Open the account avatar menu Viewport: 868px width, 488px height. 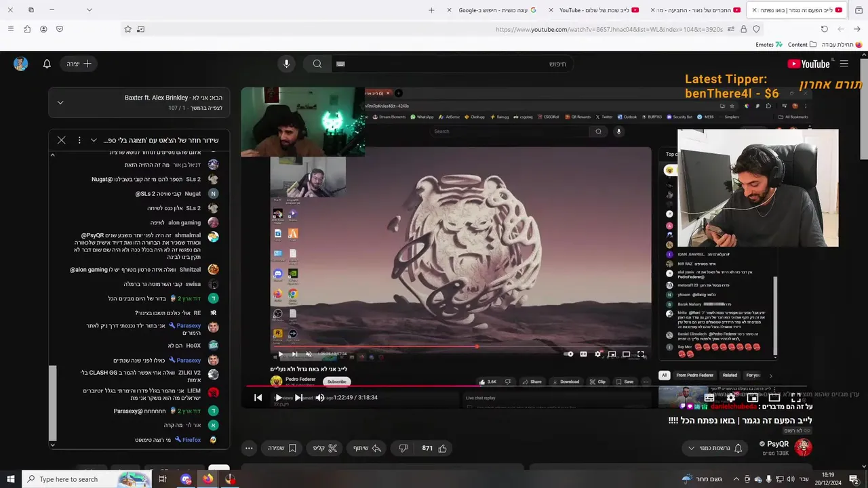(x=20, y=64)
